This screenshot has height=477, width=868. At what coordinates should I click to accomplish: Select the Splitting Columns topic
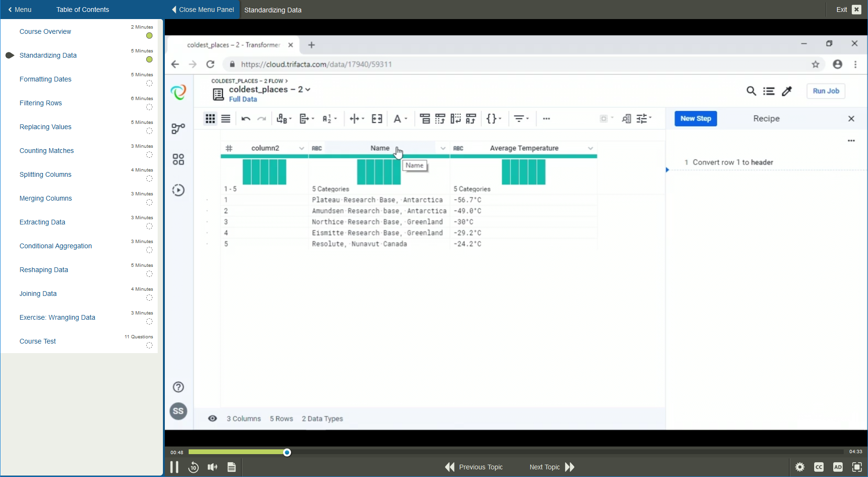point(45,174)
